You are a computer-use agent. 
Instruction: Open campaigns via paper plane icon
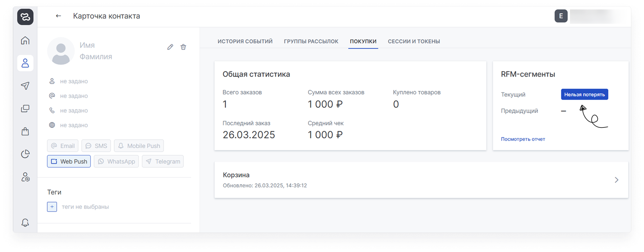[25, 86]
